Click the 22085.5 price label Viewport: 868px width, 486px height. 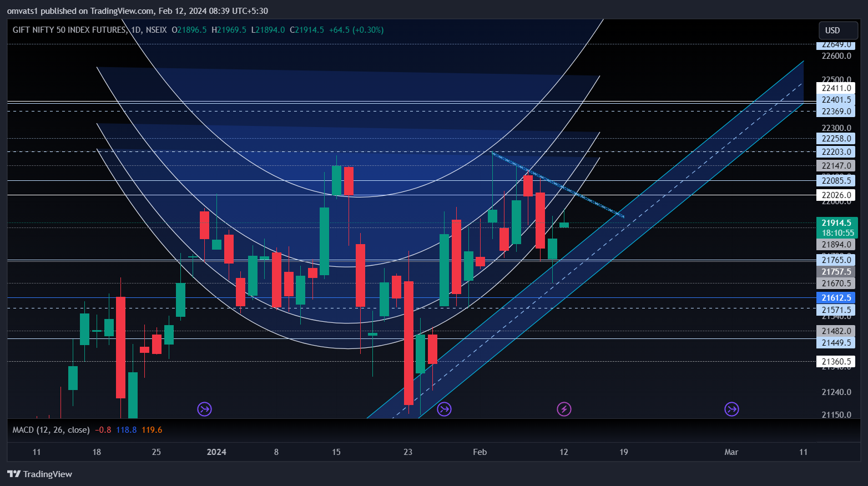coord(836,180)
